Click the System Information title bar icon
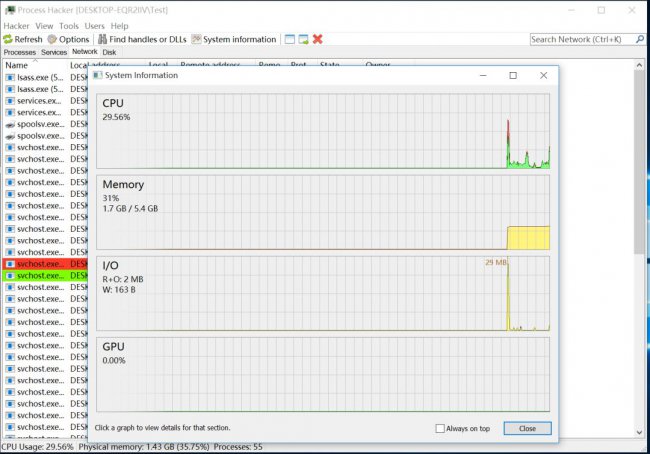Viewport: 650px width, 454px height. (98, 75)
